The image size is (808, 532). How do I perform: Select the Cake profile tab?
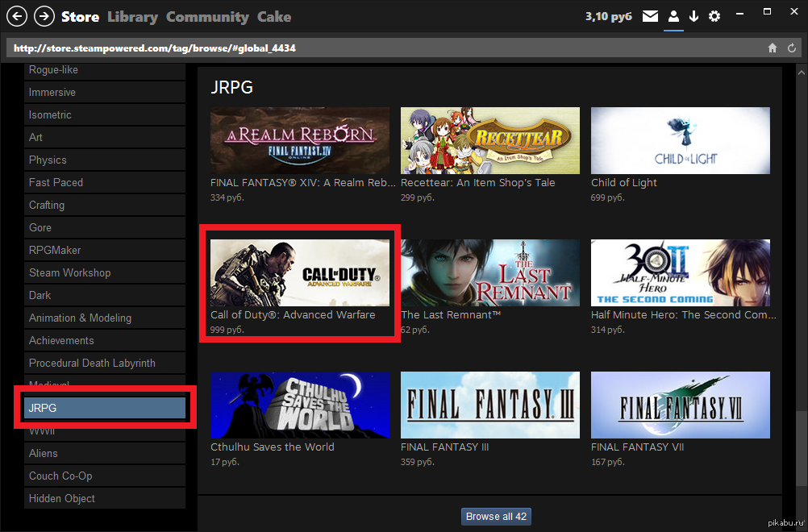click(x=274, y=16)
